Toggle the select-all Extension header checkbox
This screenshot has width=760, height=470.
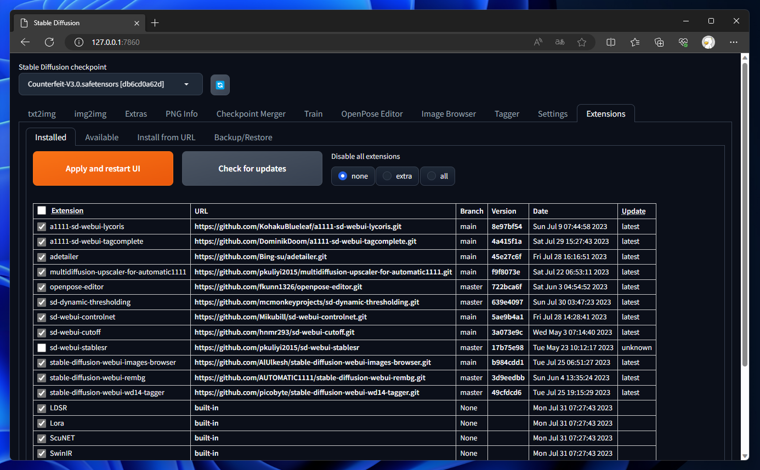click(x=42, y=210)
